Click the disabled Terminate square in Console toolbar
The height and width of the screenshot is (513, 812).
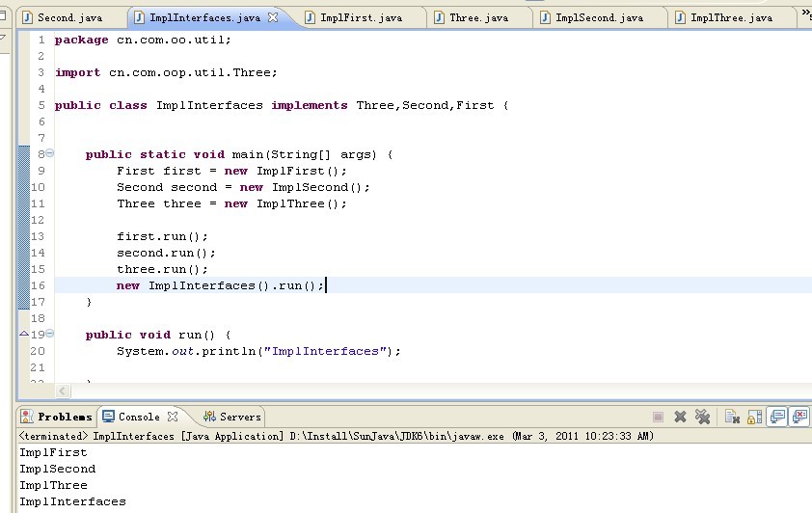[658, 417]
